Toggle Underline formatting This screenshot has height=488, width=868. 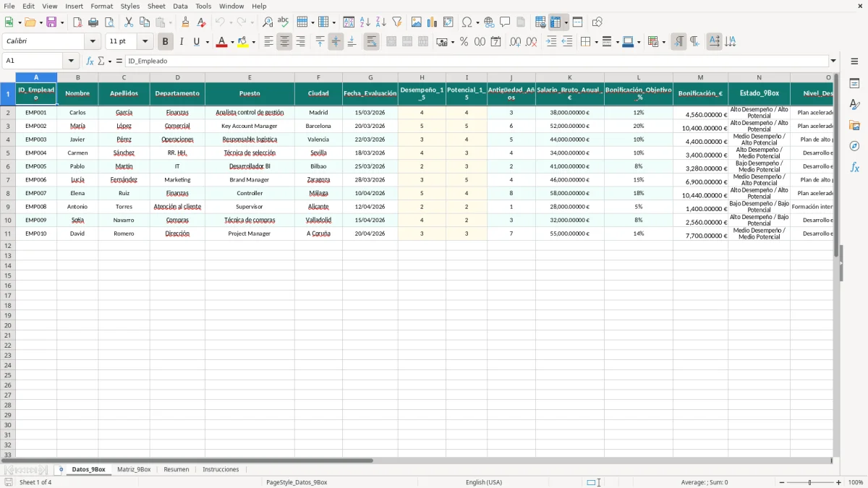(x=196, y=42)
